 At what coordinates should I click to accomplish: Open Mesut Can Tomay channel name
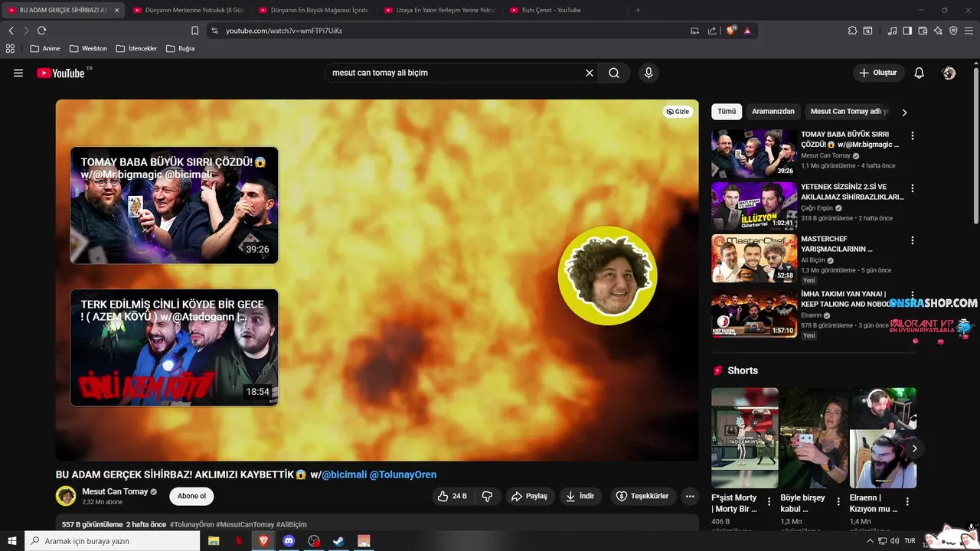[x=115, y=491]
